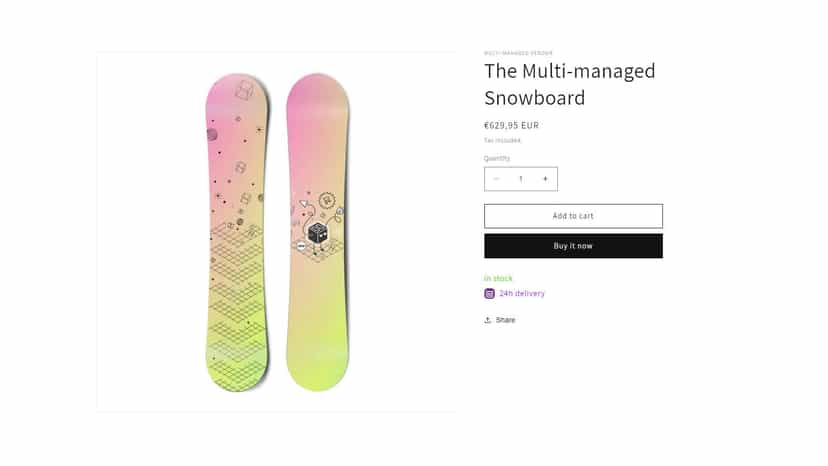Click the gear emblem on the right snowboard
The image size is (828, 466).
tap(327, 200)
